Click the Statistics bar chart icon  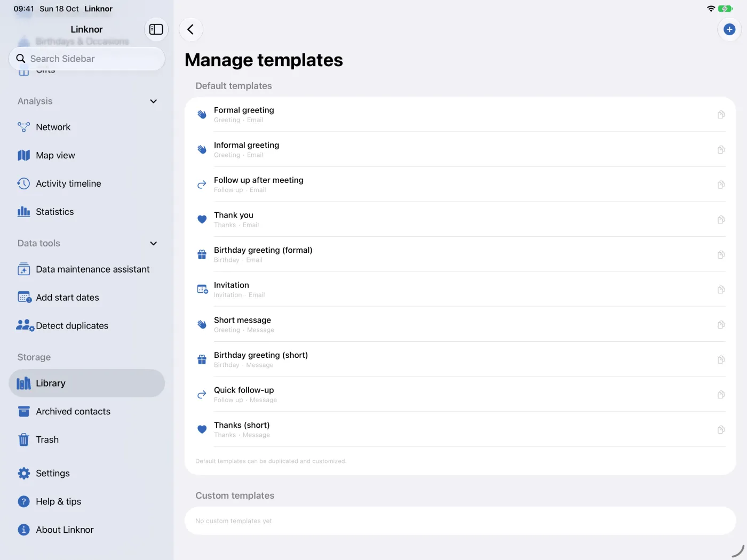(23, 212)
